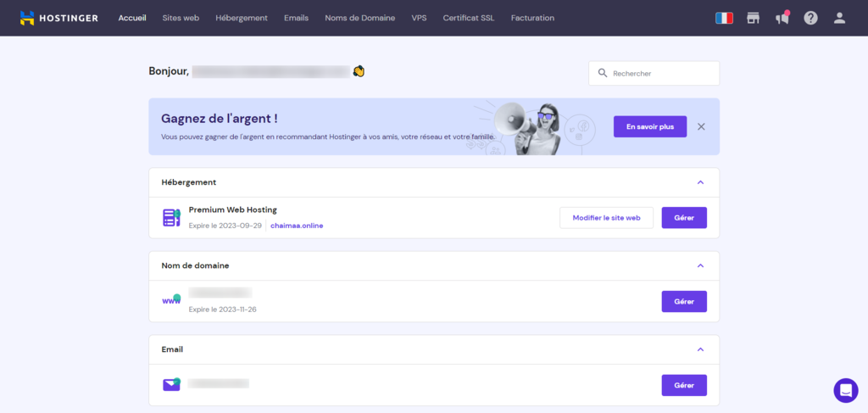
Task: Open the marketplace store icon
Action: pyautogui.click(x=753, y=18)
